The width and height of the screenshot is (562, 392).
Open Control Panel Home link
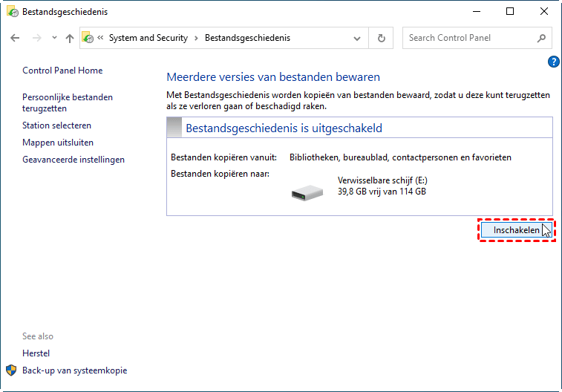point(62,71)
